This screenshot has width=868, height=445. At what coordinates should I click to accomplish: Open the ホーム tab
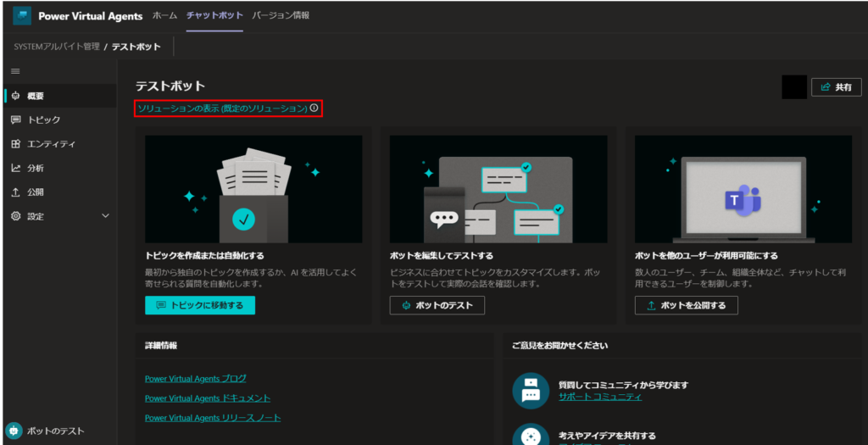click(x=164, y=15)
